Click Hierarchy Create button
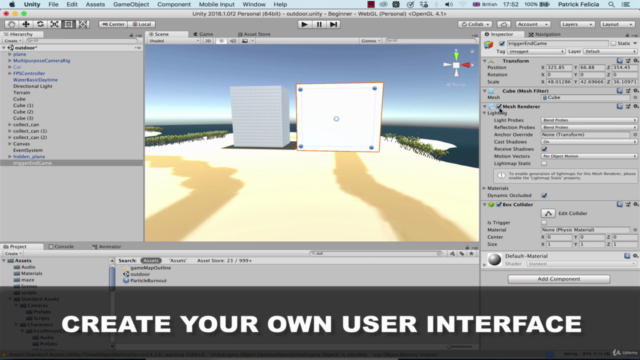640x360 pixels. (x=12, y=41)
